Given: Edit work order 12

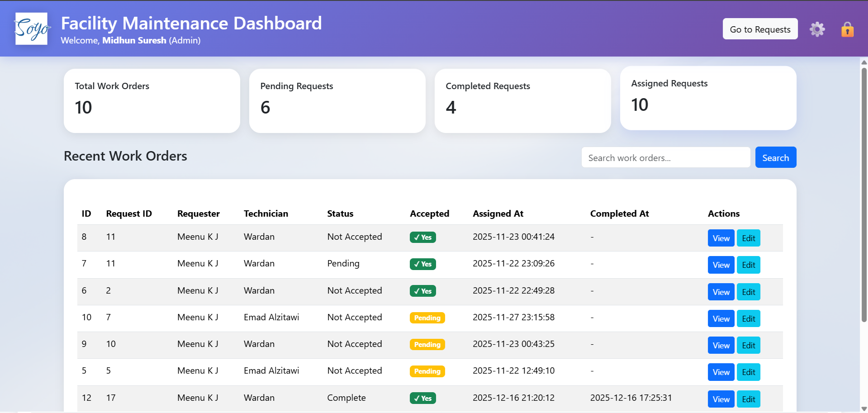Looking at the screenshot, I should [748, 399].
